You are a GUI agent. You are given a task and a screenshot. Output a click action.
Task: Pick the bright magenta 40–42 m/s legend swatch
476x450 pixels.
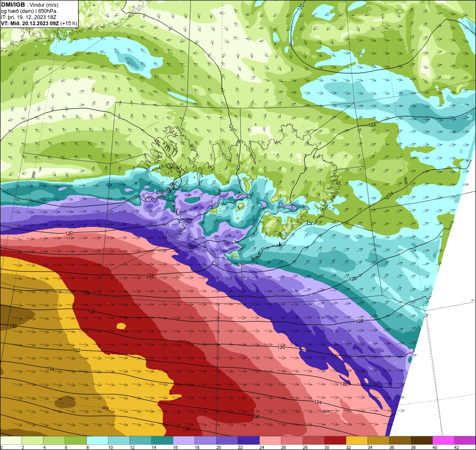coord(443,440)
